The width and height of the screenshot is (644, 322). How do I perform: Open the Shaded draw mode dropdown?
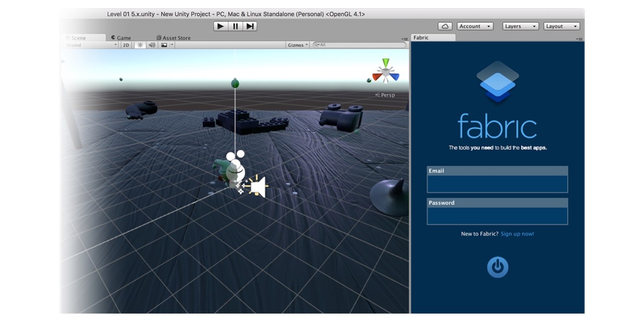click(x=91, y=45)
